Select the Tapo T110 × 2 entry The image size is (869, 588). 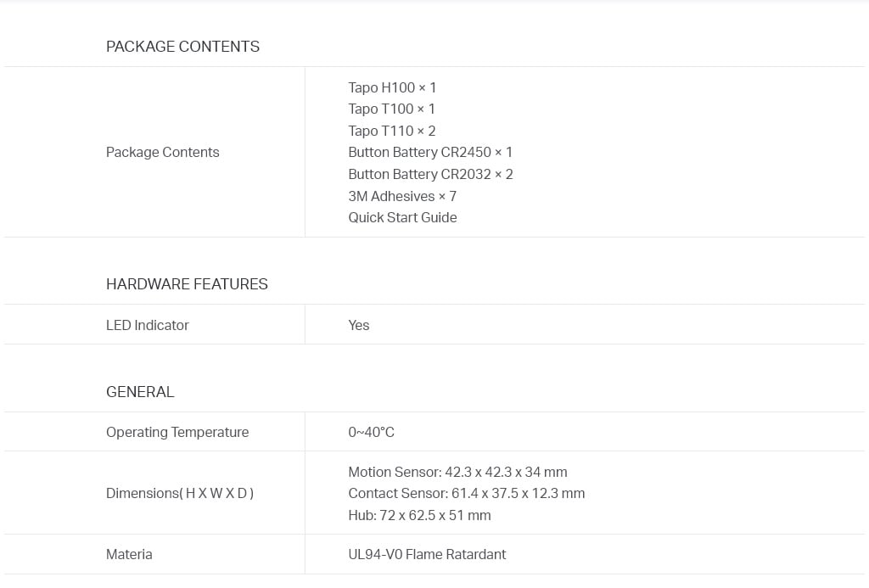click(392, 131)
